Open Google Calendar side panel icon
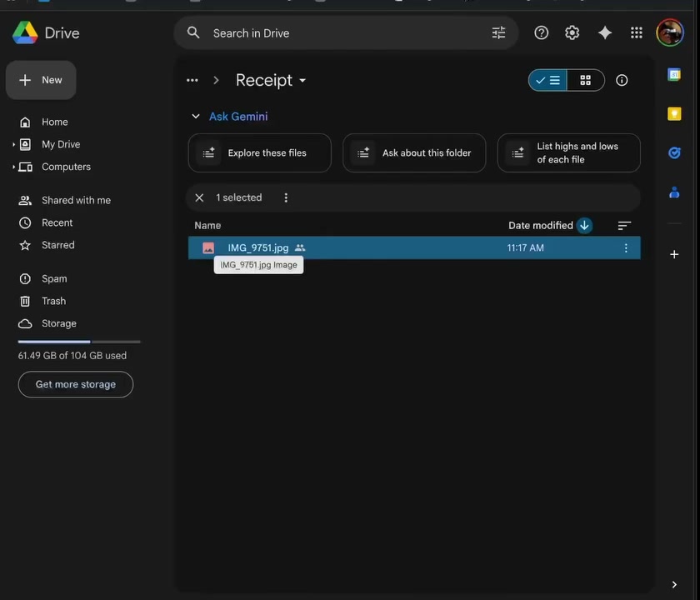The height and width of the screenshot is (600, 700). pyautogui.click(x=674, y=74)
